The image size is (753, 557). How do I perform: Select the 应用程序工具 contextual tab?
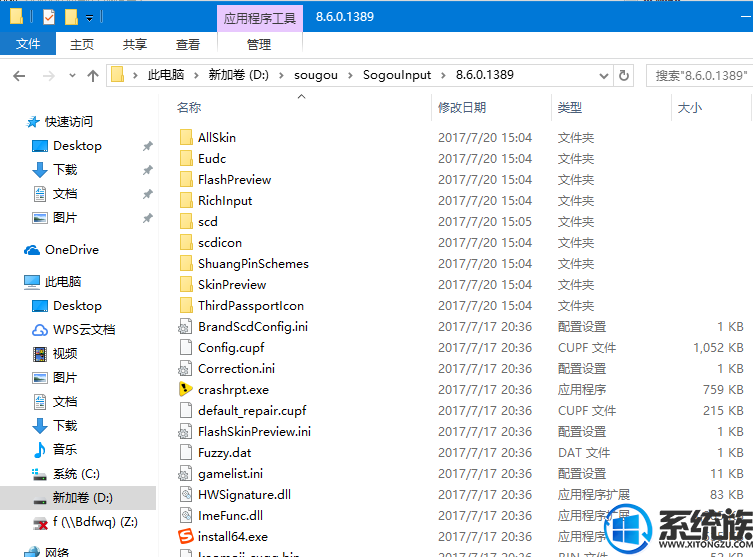[x=260, y=18]
